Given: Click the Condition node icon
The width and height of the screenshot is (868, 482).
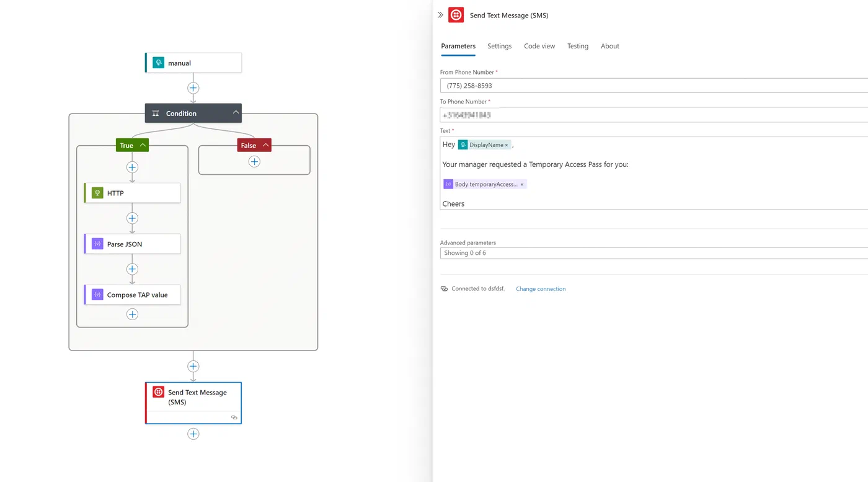Looking at the screenshot, I should tap(156, 114).
